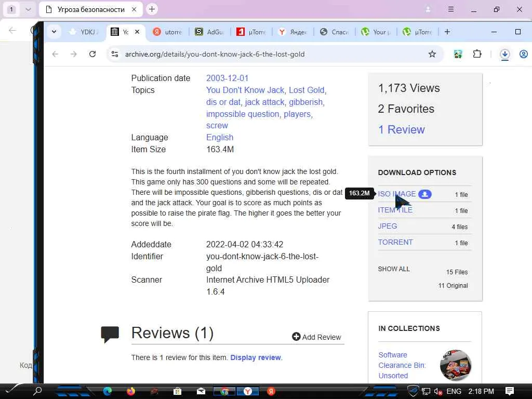Switch to the Яндекс tab
The width and height of the screenshot is (532, 399).
(x=293, y=32)
